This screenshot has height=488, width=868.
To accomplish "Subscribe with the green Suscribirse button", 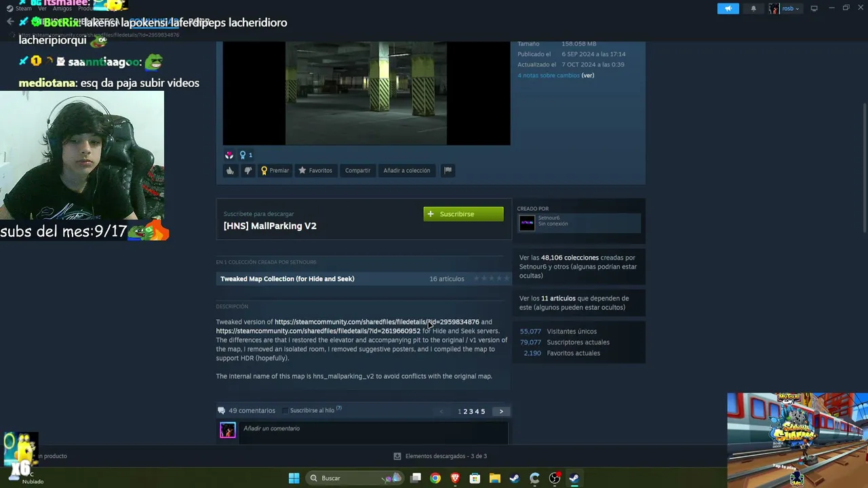I will point(463,214).
